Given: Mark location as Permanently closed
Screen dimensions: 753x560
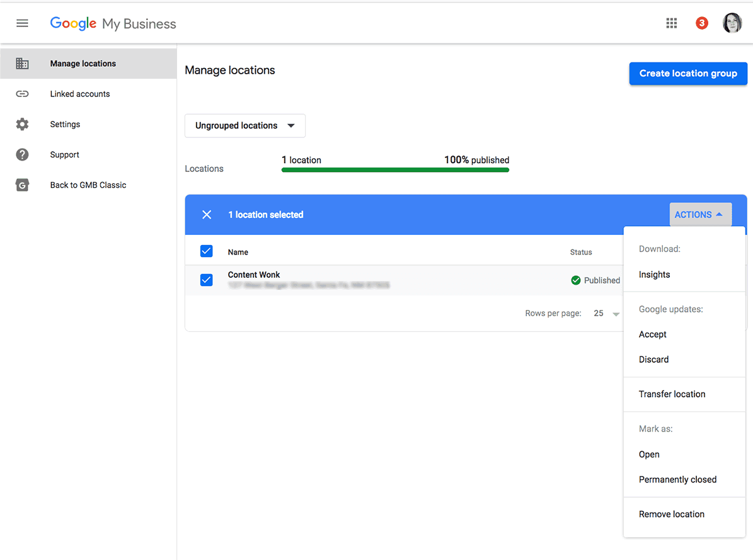Looking at the screenshot, I should click(684, 479).
